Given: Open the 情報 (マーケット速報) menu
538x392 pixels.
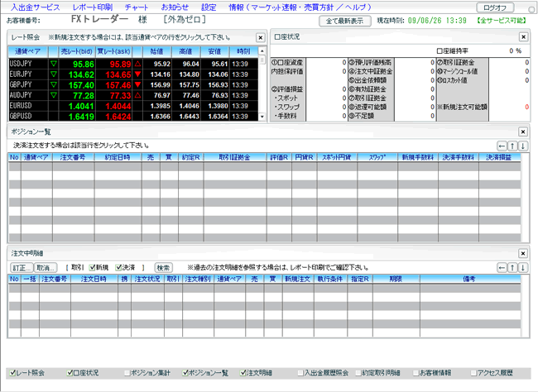Looking at the screenshot, I should tap(300, 7).
